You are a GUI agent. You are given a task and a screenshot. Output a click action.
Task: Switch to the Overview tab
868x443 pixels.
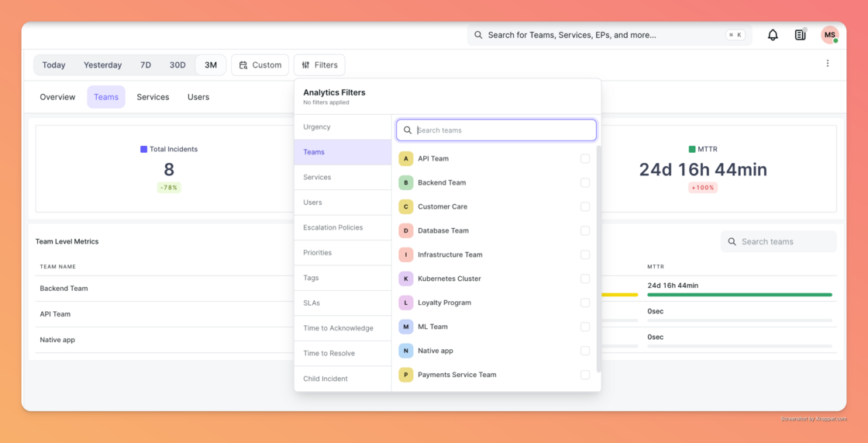(x=57, y=97)
